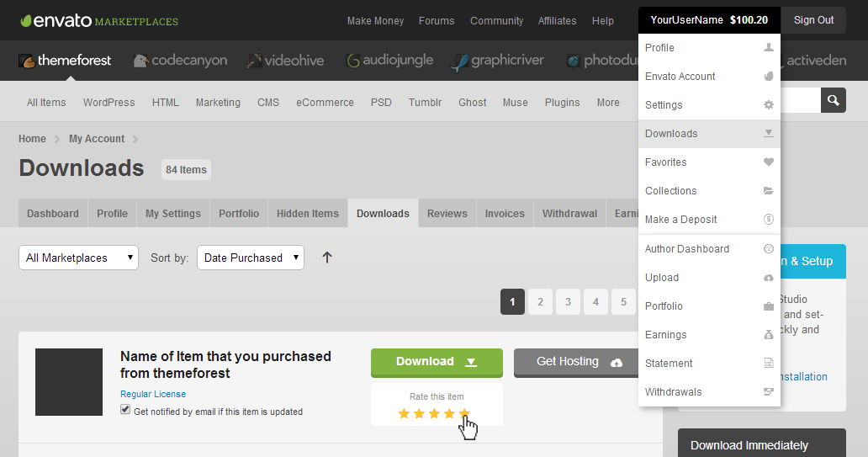Rate the item five stars

[464, 413]
